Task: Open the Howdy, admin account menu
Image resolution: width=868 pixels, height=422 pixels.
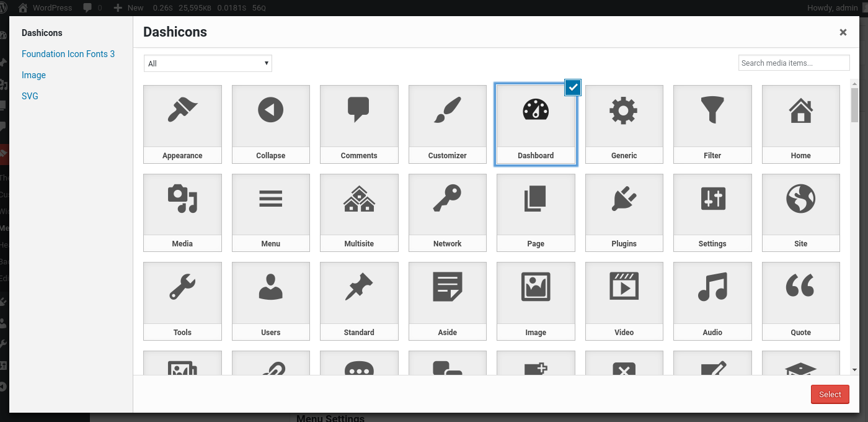Action: click(x=837, y=8)
